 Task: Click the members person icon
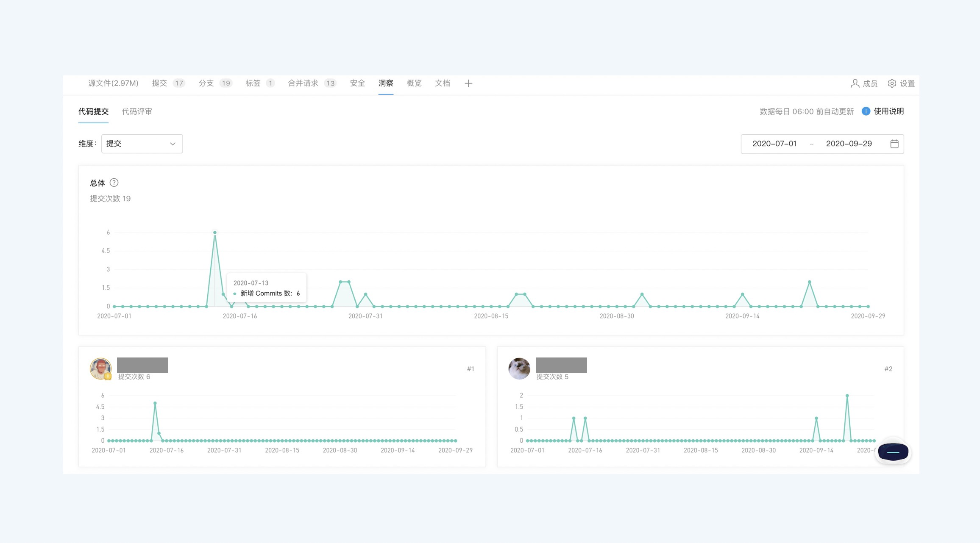click(855, 83)
